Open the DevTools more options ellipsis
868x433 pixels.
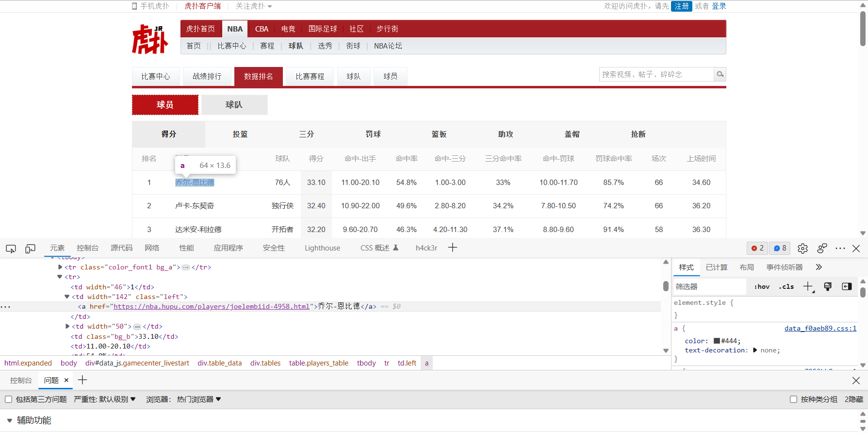coord(840,249)
